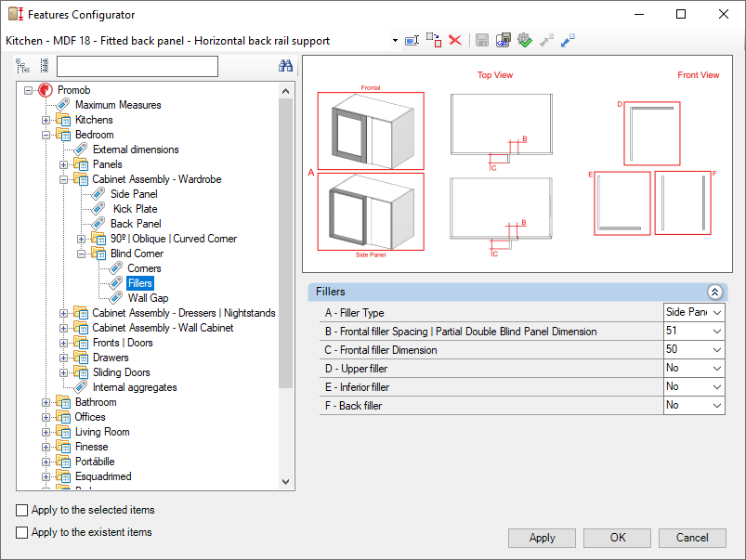Click the binoculars search icon
Image resolution: width=746 pixels, height=560 pixels.
[x=285, y=66]
